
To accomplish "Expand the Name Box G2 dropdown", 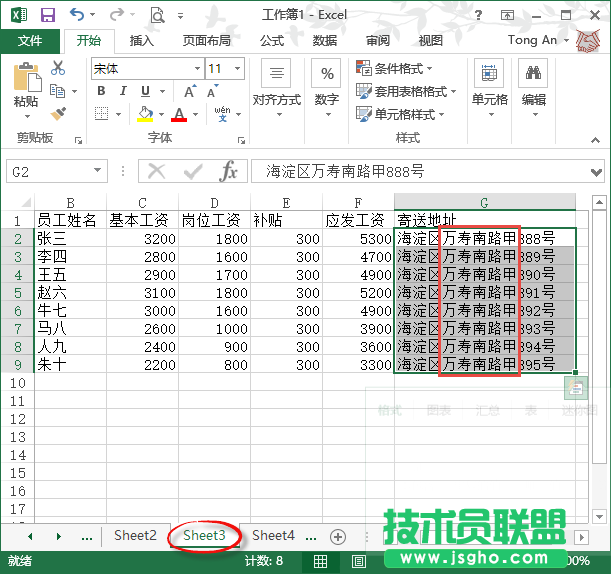I will click(97, 171).
